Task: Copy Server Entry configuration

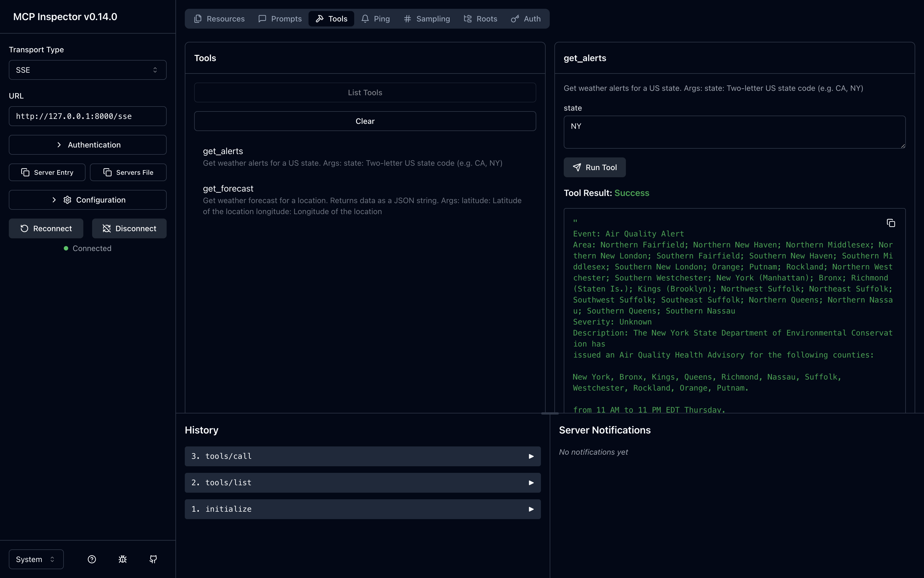Action: tap(47, 172)
